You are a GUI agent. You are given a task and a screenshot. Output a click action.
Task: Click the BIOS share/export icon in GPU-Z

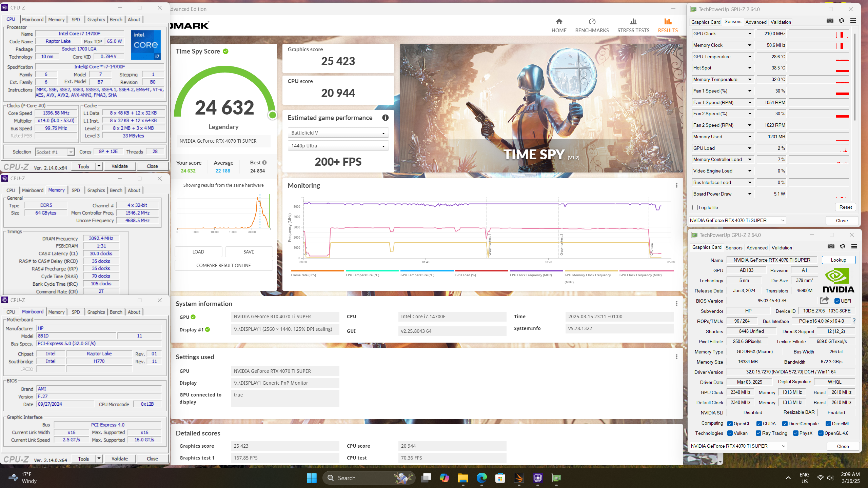pyautogui.click(x=824, y=300)
